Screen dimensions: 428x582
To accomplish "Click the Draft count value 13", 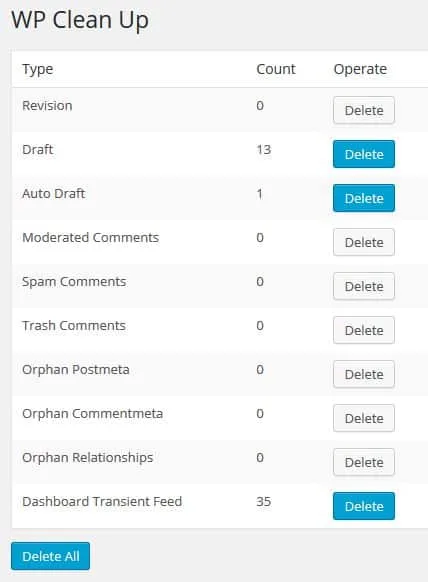I will (x=264, y=150).
